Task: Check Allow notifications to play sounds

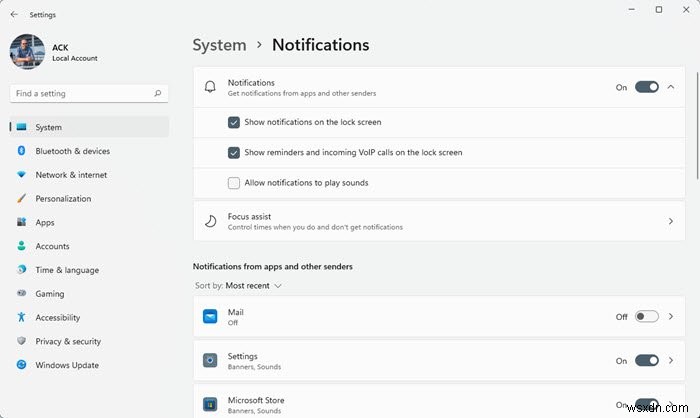Action: coord(234,183)
